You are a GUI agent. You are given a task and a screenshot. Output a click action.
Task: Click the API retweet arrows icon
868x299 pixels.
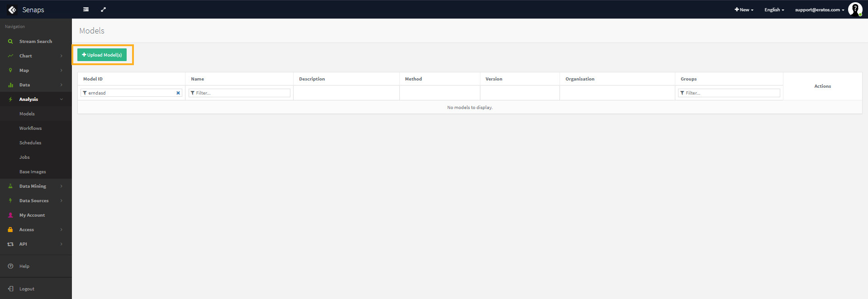pyautogui.click(x=10, y=244)
